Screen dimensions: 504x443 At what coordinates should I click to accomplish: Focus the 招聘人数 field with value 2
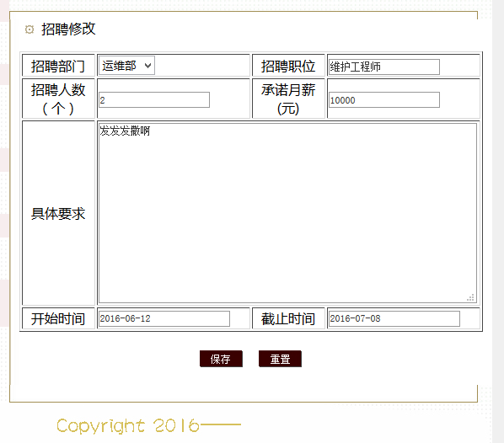coord(154,100)
